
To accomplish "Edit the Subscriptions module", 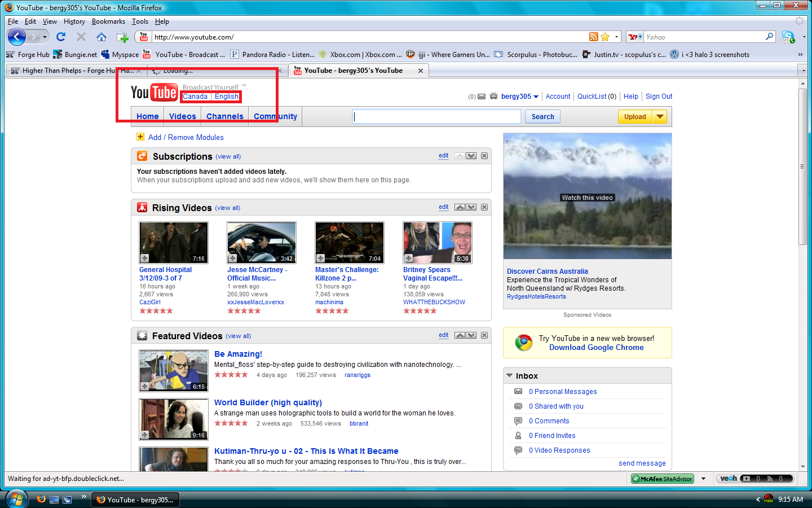I will [x=444, y=156].
